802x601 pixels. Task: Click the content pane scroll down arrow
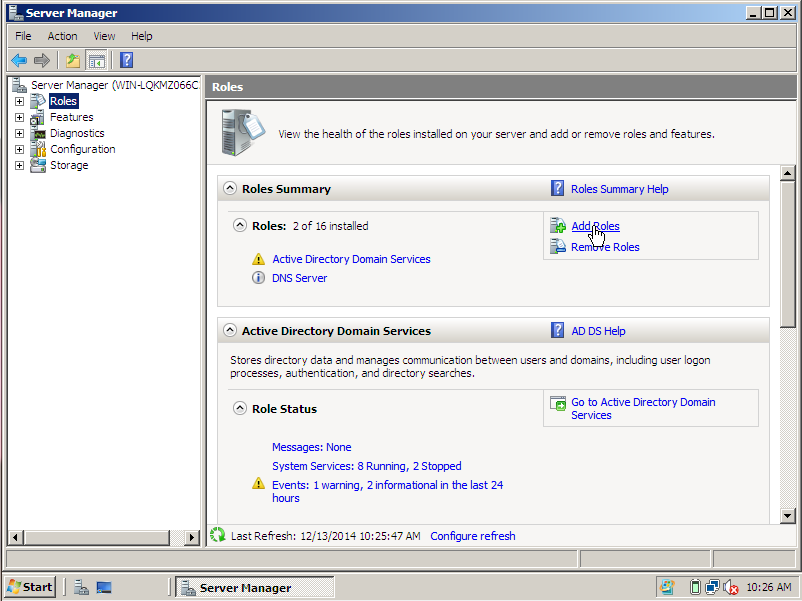(x=788, y=516)
